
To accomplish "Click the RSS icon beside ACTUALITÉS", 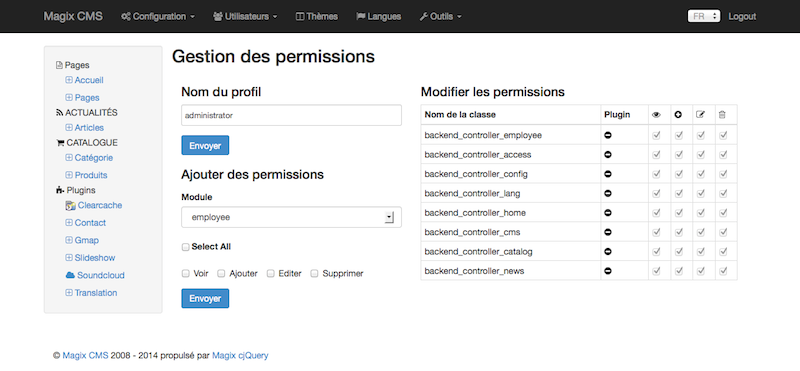I will click(x=59, y=113).
